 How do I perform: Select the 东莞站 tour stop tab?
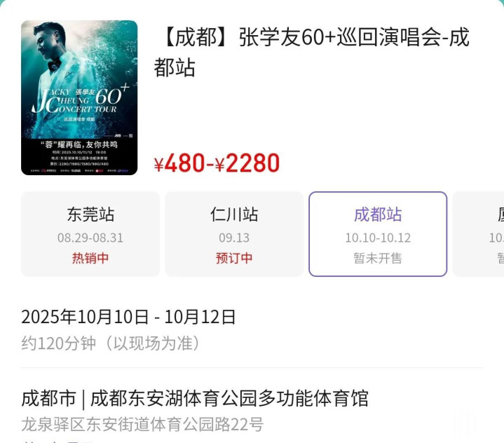pyautogui.click(x=90, y=234)
